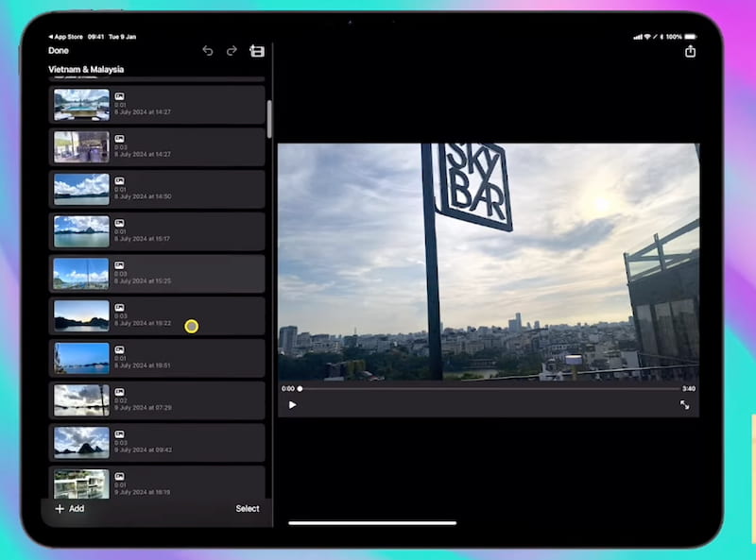
Task: Click the 0:00 elapsed time label
Action: tap(288, 388)
